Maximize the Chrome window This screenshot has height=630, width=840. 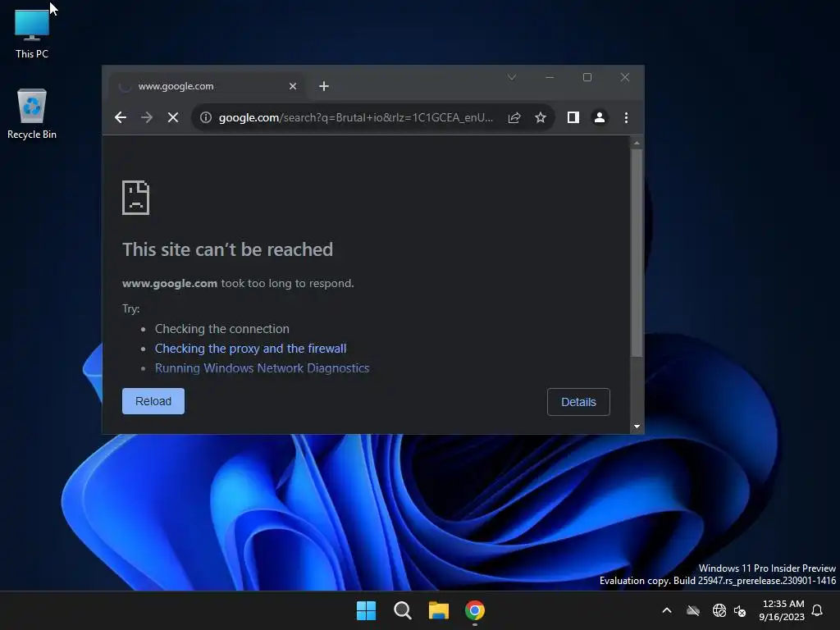click(587, 77)
